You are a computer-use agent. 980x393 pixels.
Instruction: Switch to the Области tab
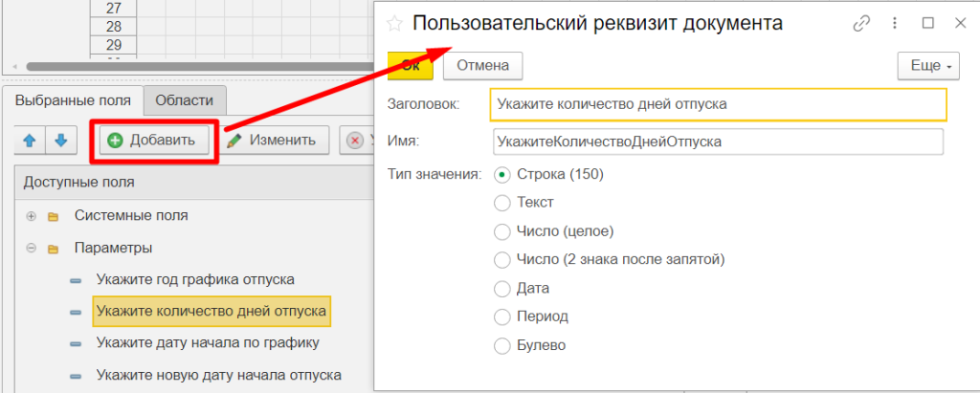coord(185,100)
